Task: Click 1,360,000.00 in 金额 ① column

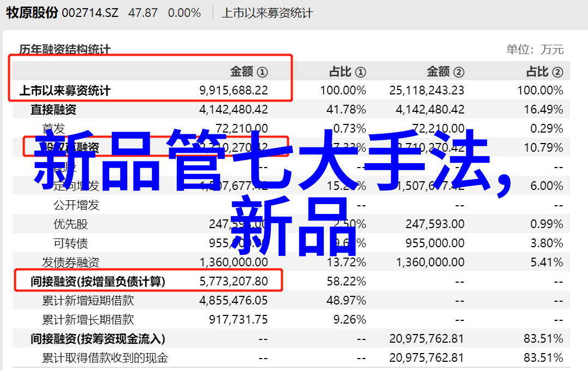Action: tap(234, 262)
